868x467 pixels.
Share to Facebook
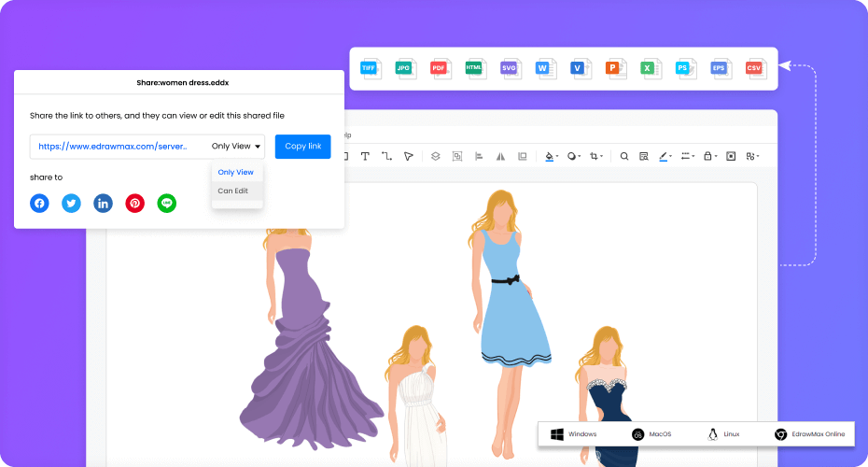click(x=39, y=204)
